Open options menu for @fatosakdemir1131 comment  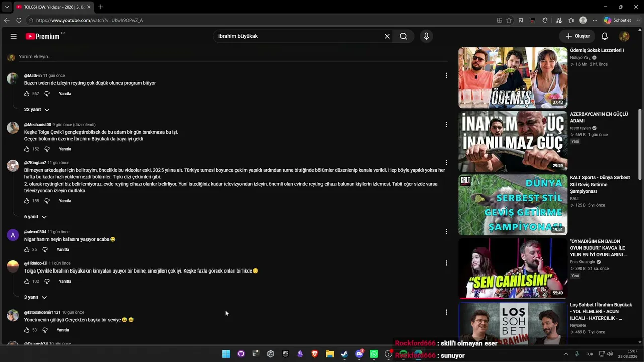pos(446,312)
